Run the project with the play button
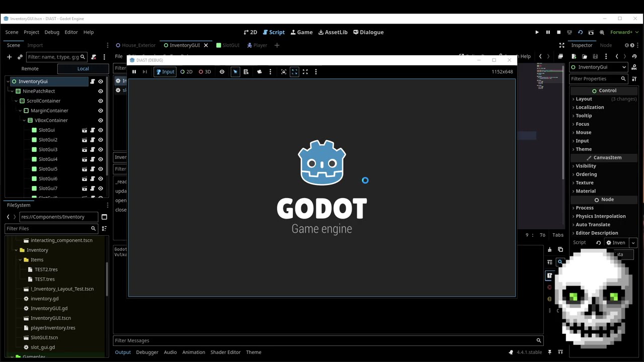Viewport: 644px width, 362px height. coord(537,32)
